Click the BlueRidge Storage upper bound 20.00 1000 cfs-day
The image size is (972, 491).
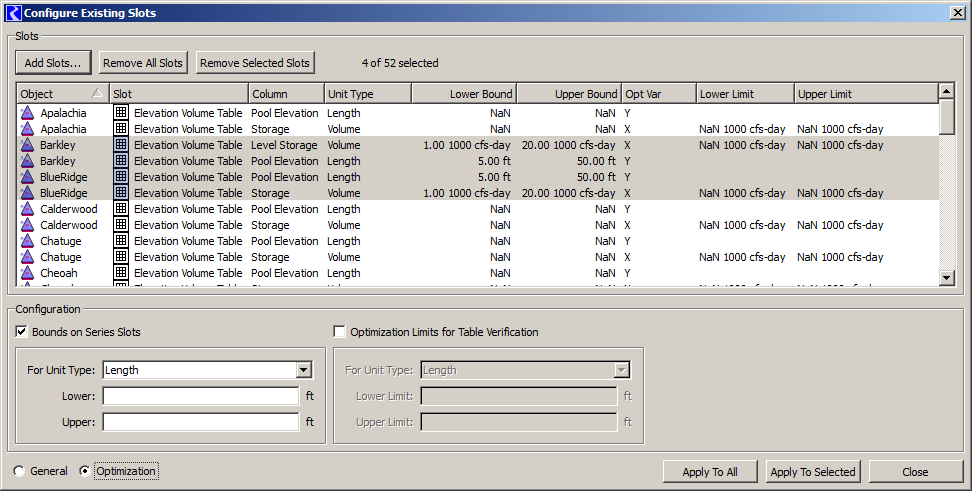[568, 193]
